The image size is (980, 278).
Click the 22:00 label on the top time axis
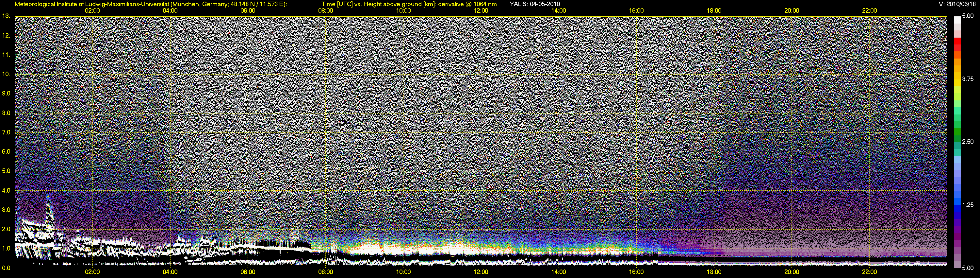(869, 11)
